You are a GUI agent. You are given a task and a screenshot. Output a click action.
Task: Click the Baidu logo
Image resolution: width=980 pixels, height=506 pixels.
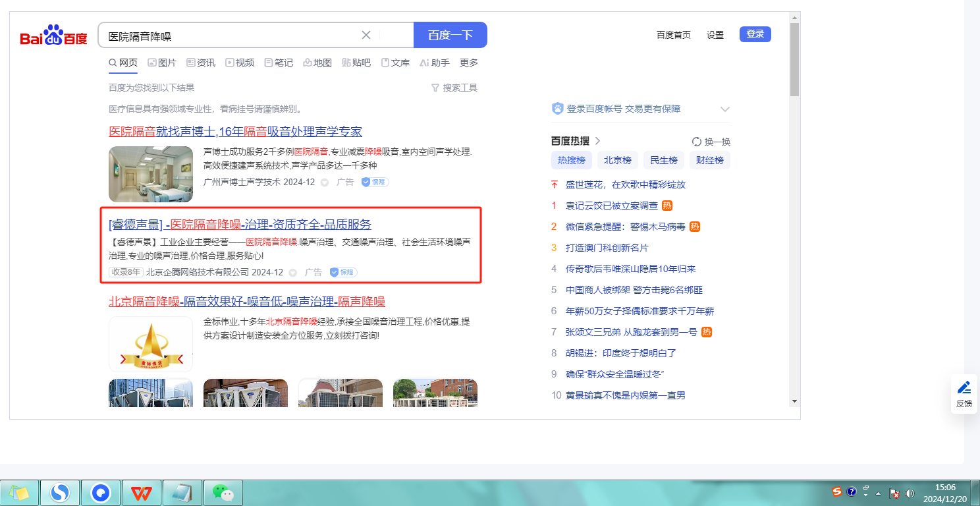click(x=53, y=36)
